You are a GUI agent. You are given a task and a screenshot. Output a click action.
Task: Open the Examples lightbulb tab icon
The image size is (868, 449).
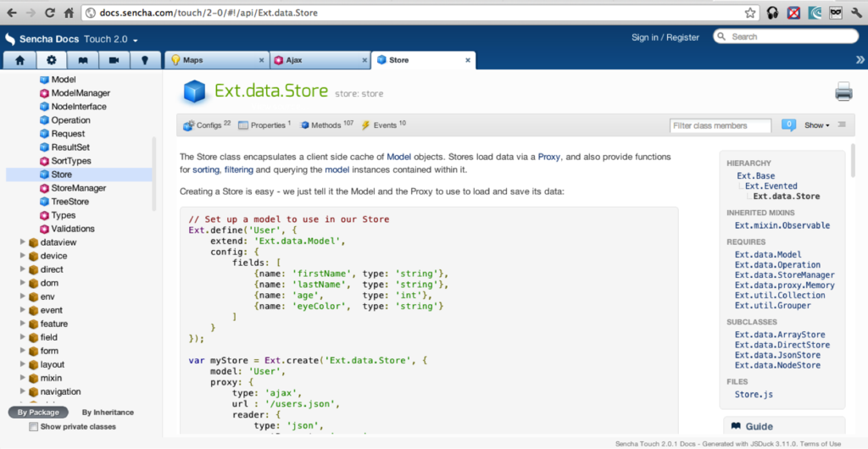coord(145,60)
